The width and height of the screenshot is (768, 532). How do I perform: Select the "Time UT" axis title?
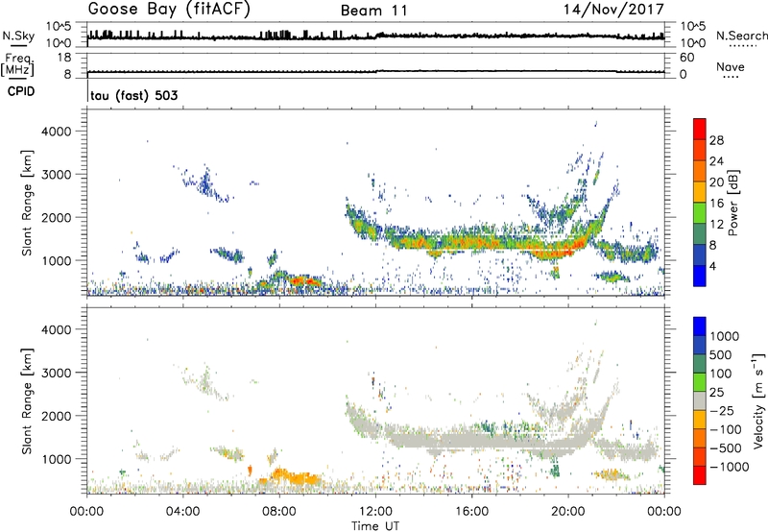tap(375, 526)
